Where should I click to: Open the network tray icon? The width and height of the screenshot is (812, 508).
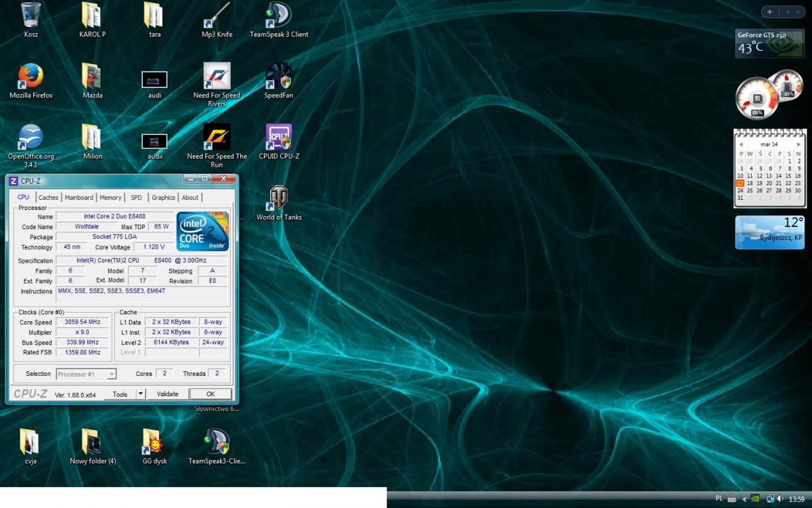click(770, 499)
